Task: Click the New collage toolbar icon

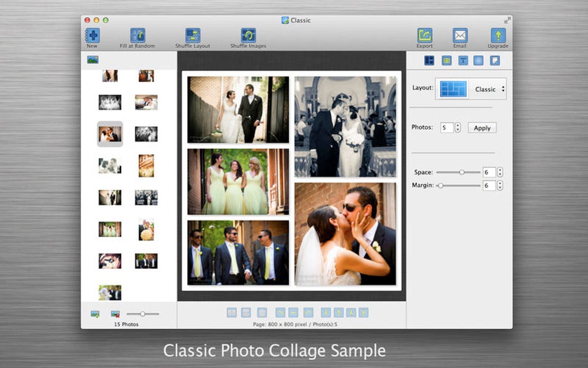Action: coord(92,36)
